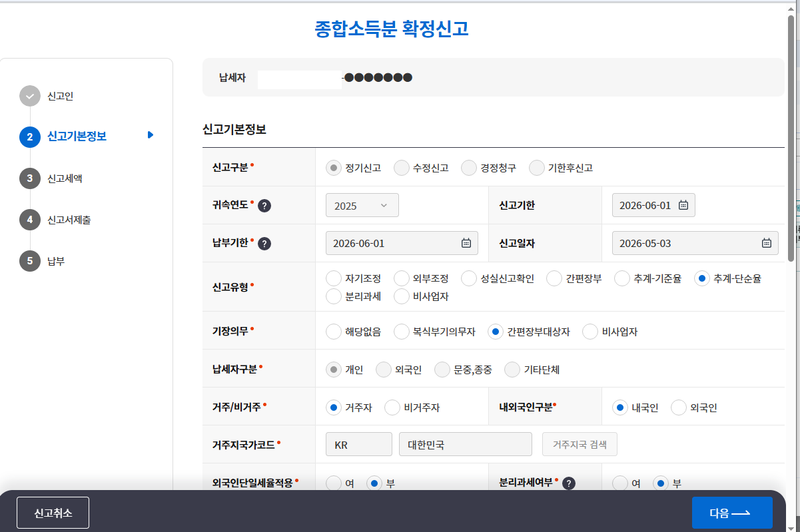The height and width of the screenshot is (532, 800).
Task: Click the 신고일자 field showing 2026-05-03
Action: tap(695, 243)
